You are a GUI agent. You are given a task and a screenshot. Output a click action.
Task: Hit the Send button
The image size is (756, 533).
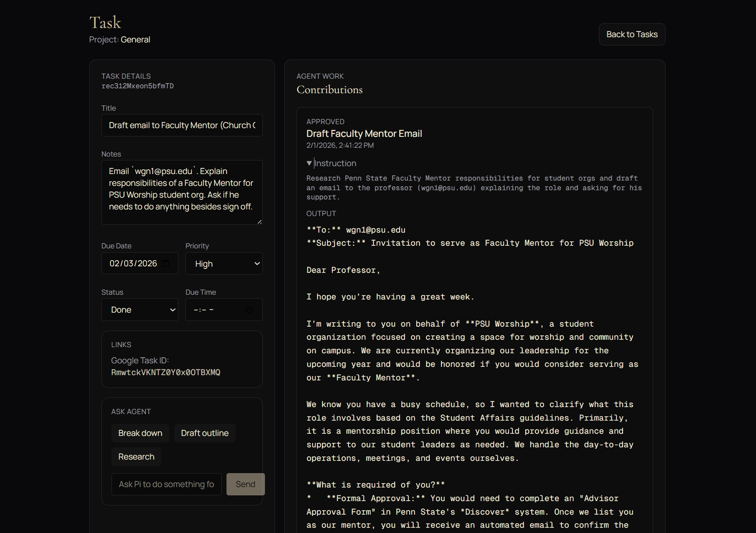tap(245, 484)
